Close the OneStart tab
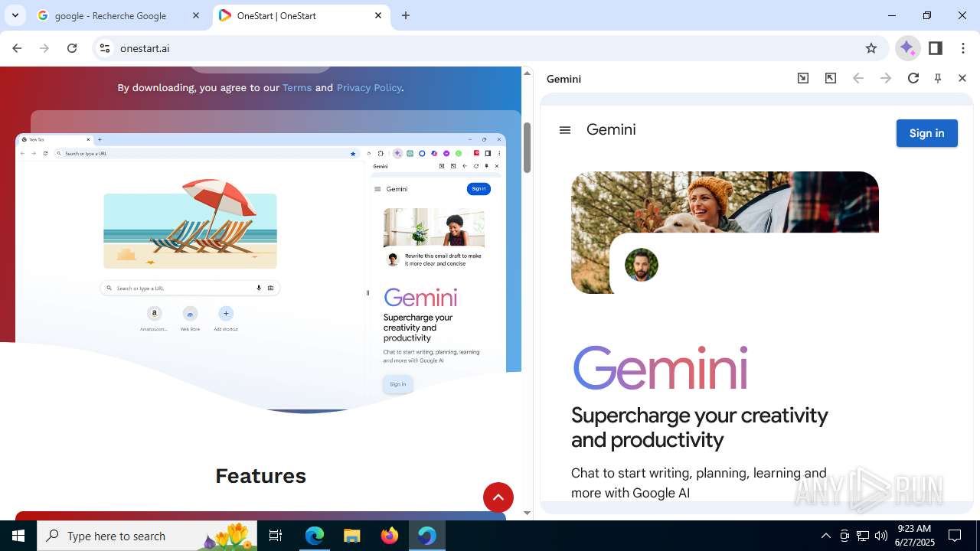The width and height of the screenshot is (980, 551). coord(378,15)
